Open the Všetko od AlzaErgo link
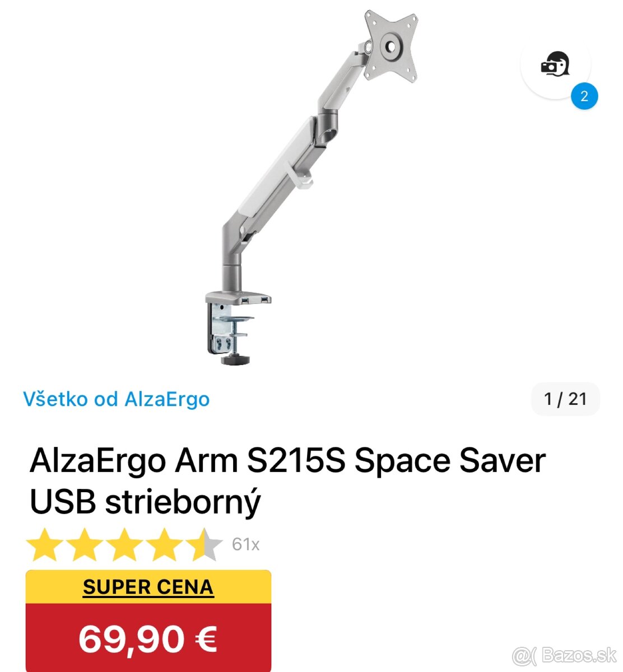The height and width of the screenshot is (672, 623). pos(117,399)
